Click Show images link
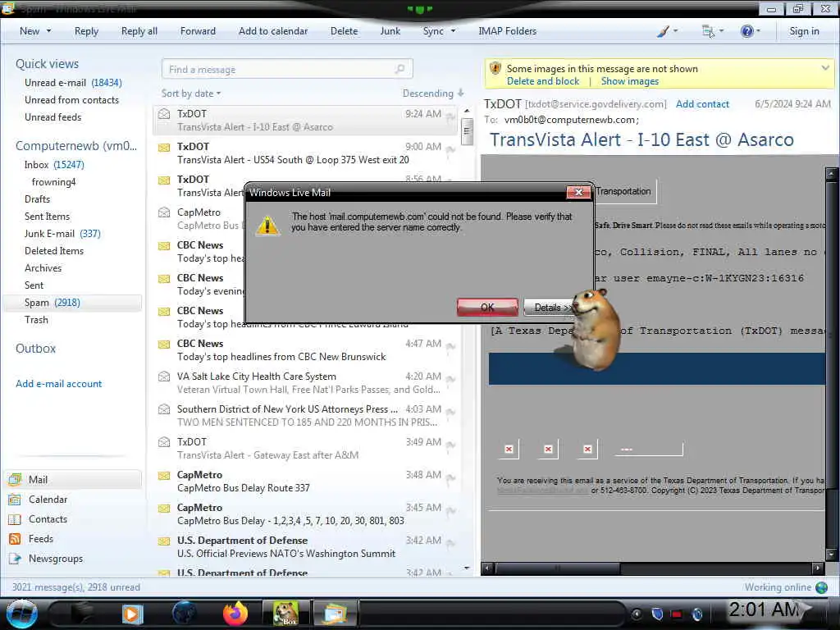Viewport: 840px width, 630px height. tap(629, 81)
